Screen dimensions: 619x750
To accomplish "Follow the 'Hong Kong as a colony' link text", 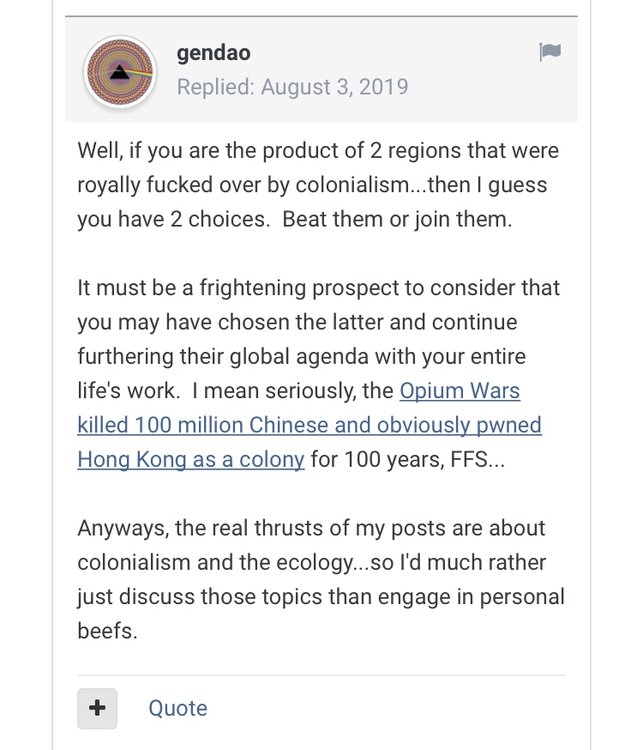I will (191, 459).
